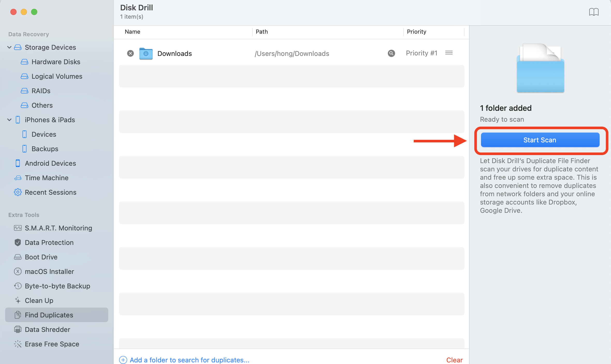The image size is (611, 364).
Task: Select Storage Devices in the sidebar
Action: coord(50,47)
